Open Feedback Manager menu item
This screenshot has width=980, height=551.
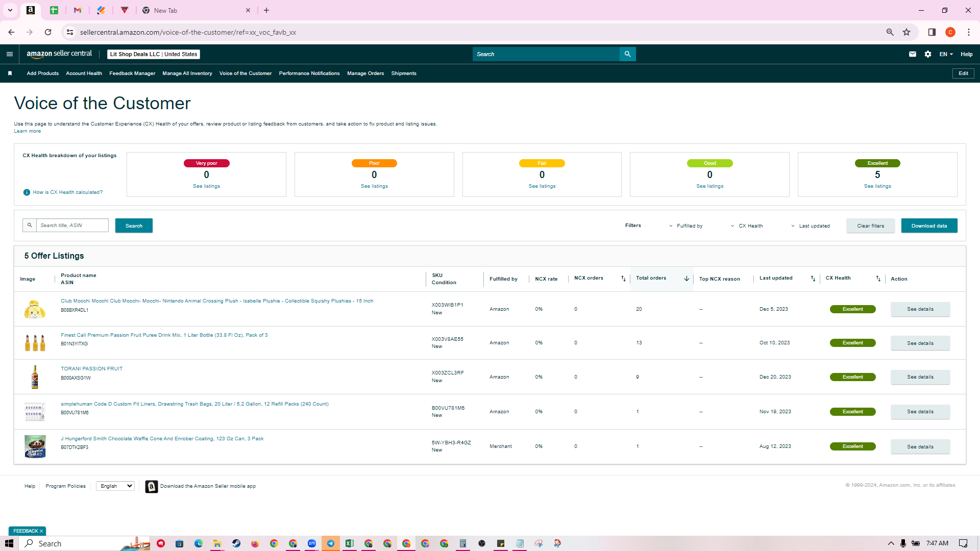click(x=132, y=73)
